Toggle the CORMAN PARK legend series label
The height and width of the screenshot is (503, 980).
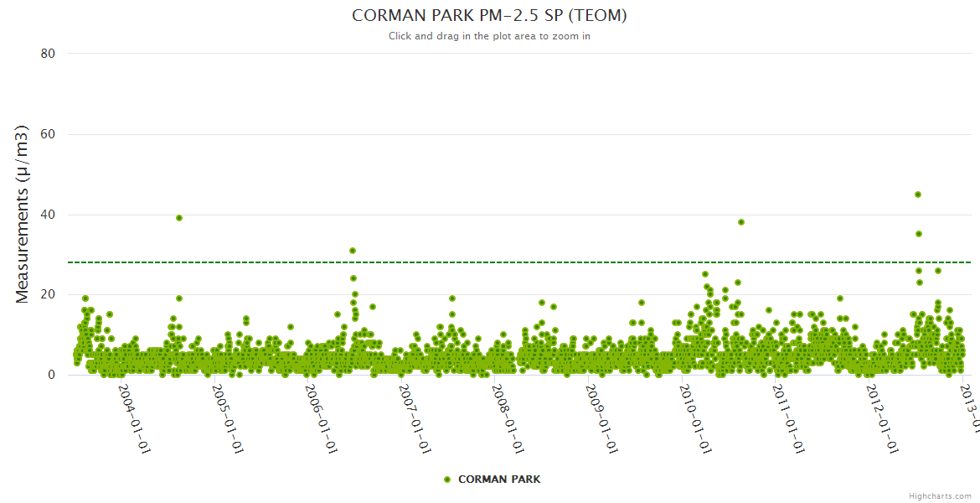tap(498, 480)
